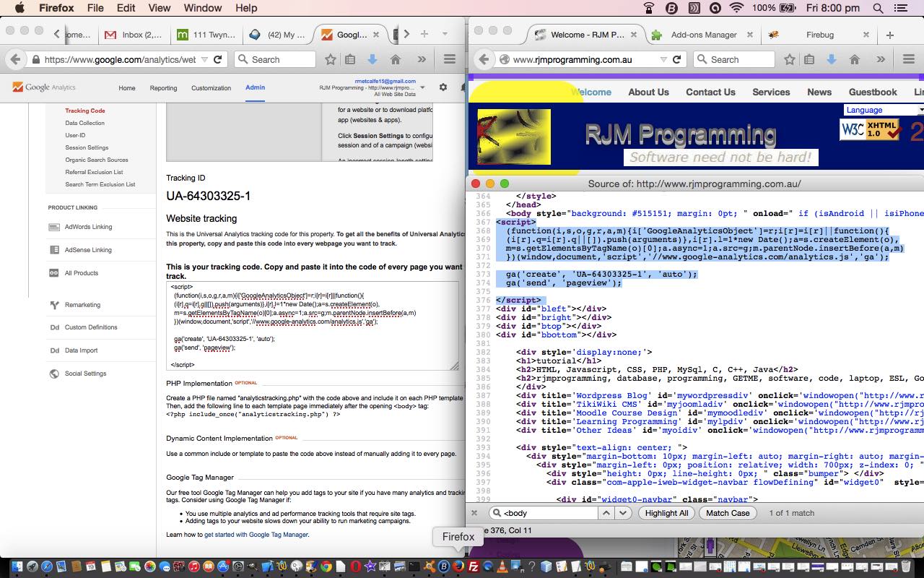Go home in the RJM Programming browser window
924x578 pixels.
(x=855, y=59)
